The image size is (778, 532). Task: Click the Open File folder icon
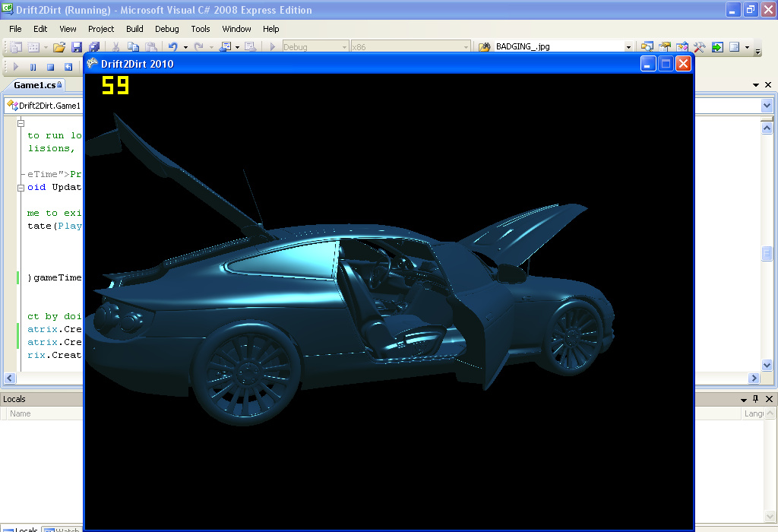[x=59, y=46]
